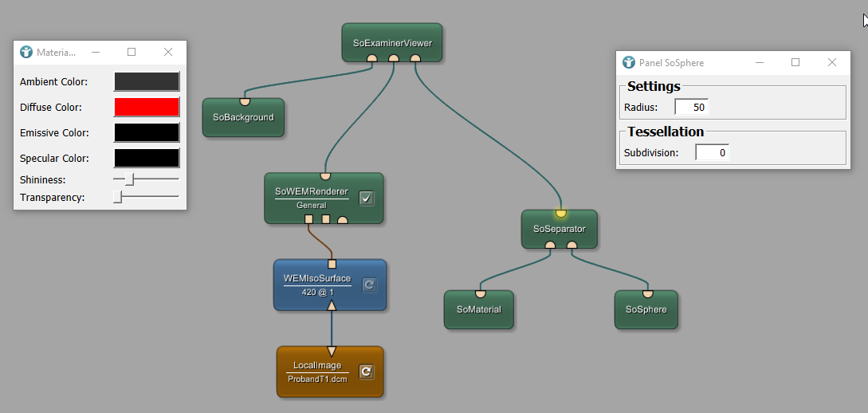Viewport: 868px width, 413px height.
Task: Click the SoSeparator yellow output connector
Action: [x=561, y=213]
